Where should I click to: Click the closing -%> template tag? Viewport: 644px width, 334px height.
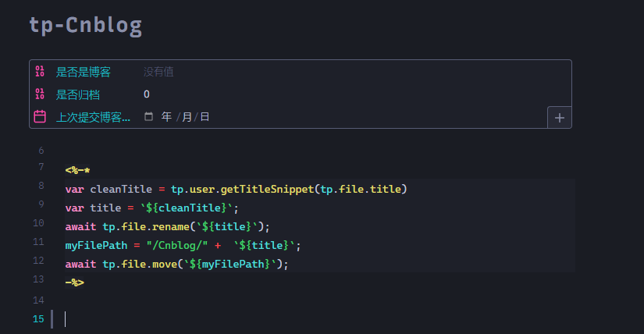point(74,282)
